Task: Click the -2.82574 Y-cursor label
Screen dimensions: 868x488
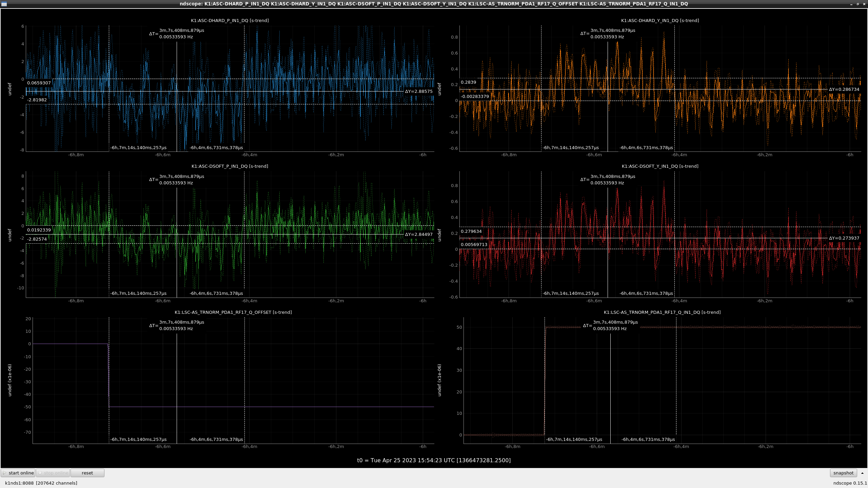Action: [37, 239]
